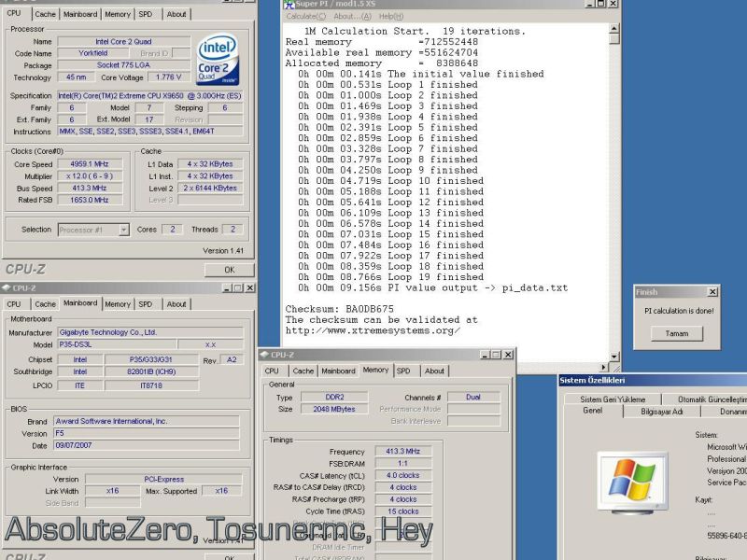Switch to Memory tab in top CPU-Z window
The height and width of the screenshot is (560, 747).
[118, 14]
